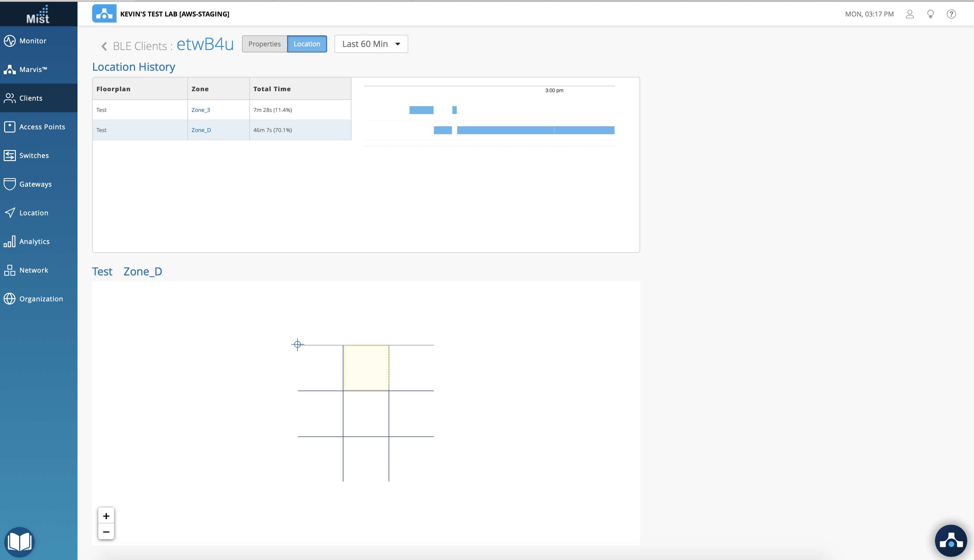
Task: Click the Organization globe icon
Action: coord(10,299)
